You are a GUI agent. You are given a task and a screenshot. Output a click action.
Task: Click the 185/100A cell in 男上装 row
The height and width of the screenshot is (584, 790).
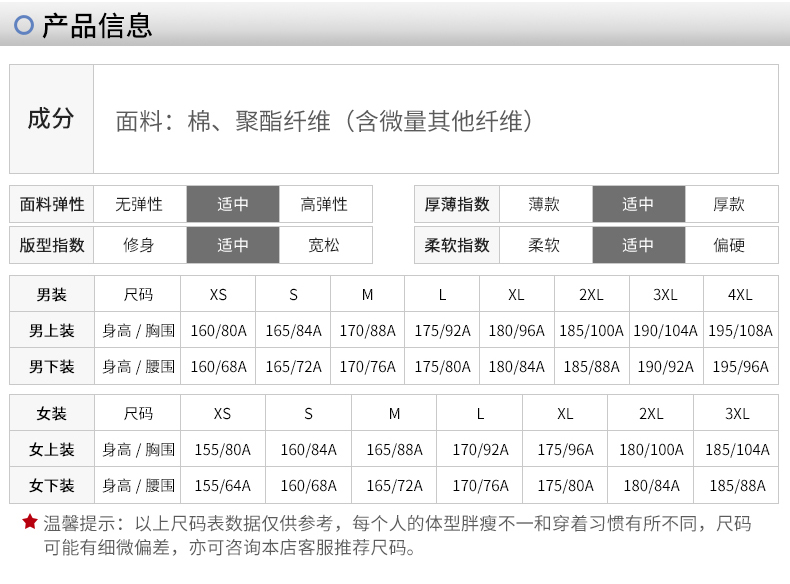(591, 331)
